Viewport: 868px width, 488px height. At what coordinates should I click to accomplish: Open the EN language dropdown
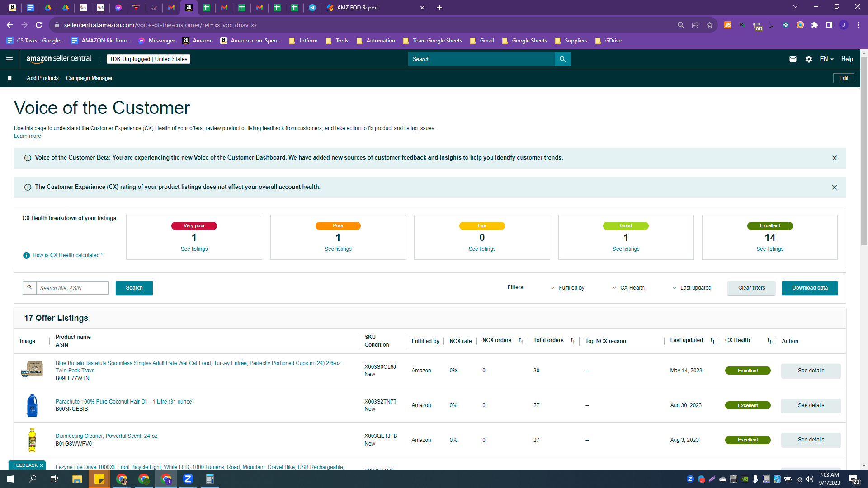point(827,59)
